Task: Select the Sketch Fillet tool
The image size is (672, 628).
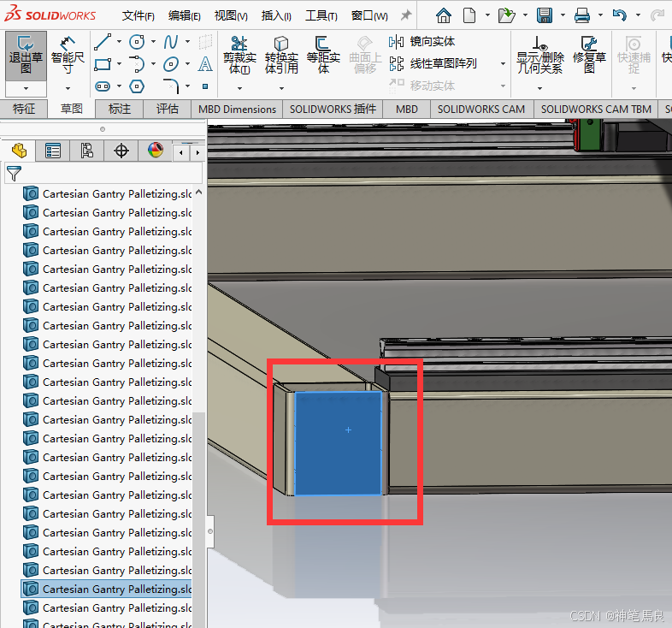Action: (171, 86)
